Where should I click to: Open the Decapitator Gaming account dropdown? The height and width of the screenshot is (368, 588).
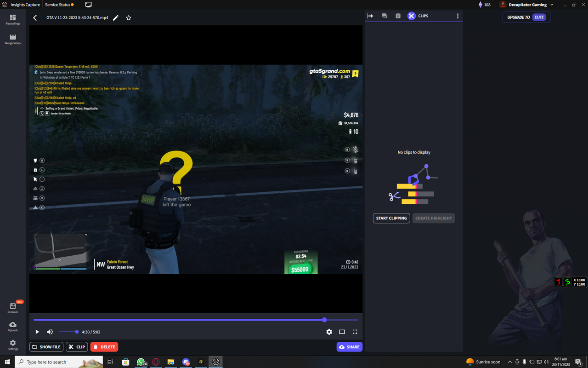point(526,5)
